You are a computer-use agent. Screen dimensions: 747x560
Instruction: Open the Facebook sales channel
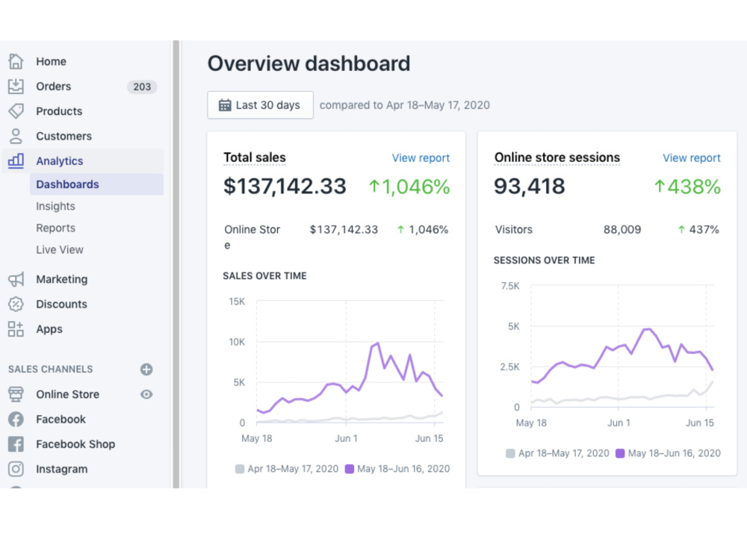(61, 419)
